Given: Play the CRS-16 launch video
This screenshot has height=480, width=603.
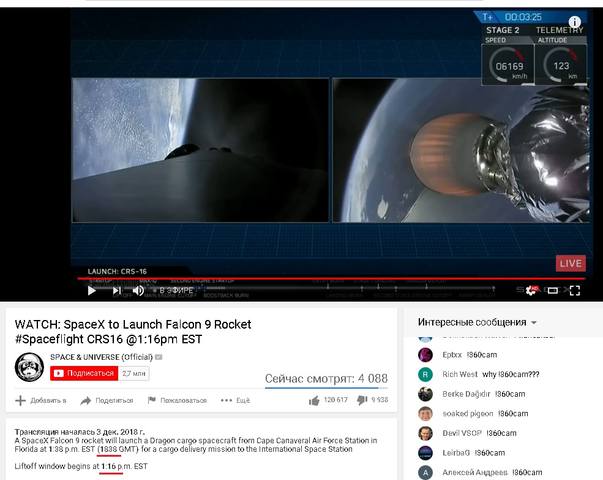Looking at the screenshot, I should pyautogui.click(x=92, y=290).
